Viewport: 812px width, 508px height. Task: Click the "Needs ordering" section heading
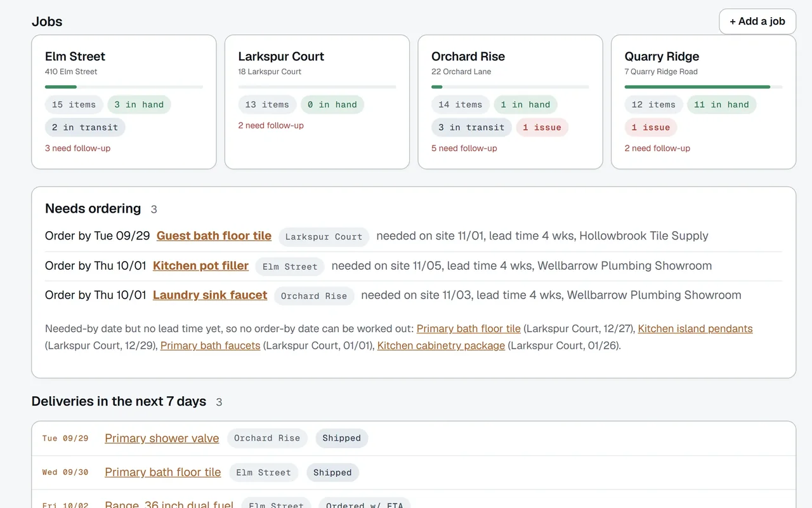point(93,208)
